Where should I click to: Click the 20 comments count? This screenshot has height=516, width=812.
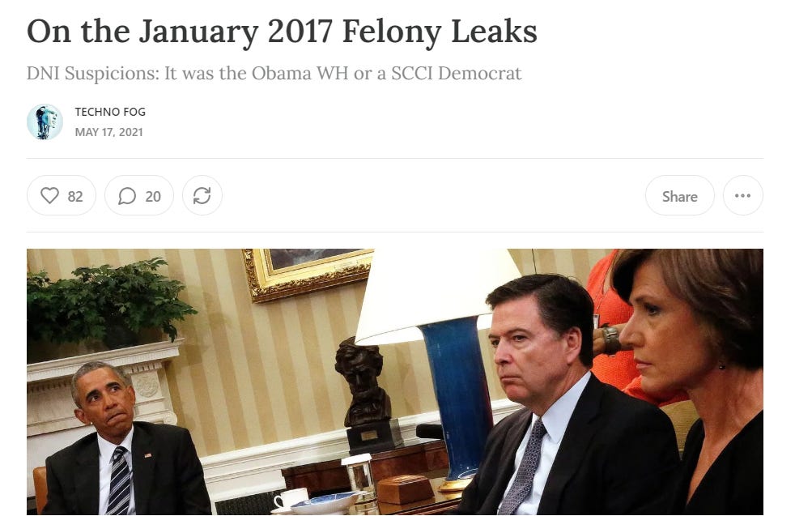(153, 196)
